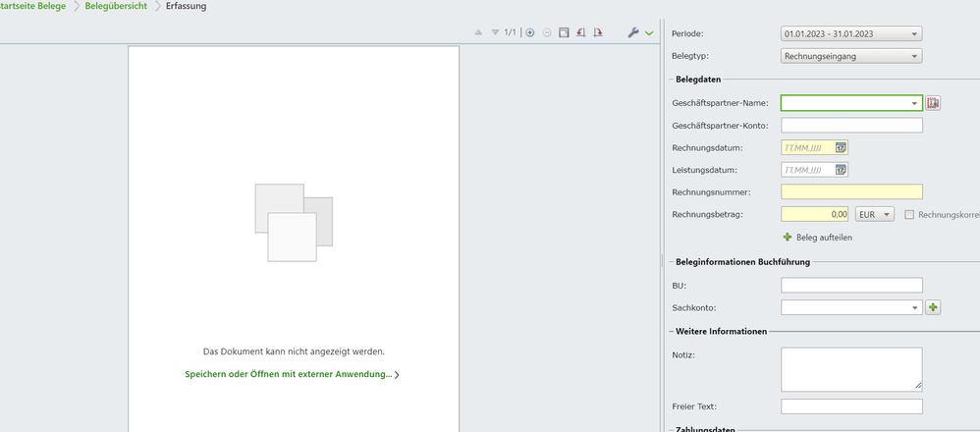Click the 1/1 page indicator
Image resolution: width=980 pixels, height=432 pixels.
pos(510,32)
